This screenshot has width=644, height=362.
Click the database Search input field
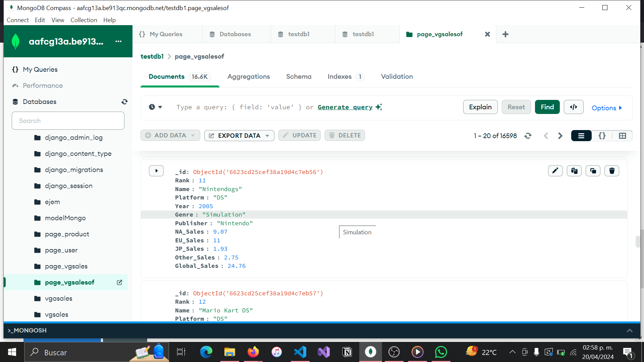pos(68,121)
